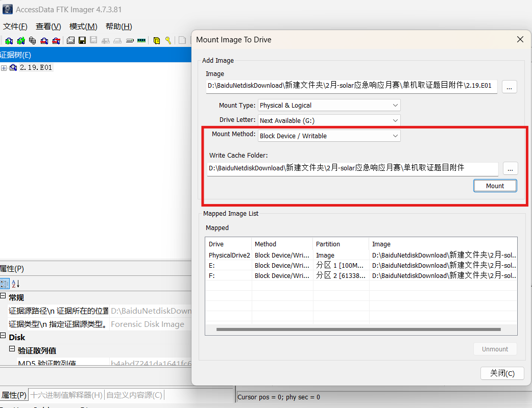Expand the 2.19.E01 evidence tree node
The width and height of the screenshot is (532, 408).
(4, 68)
